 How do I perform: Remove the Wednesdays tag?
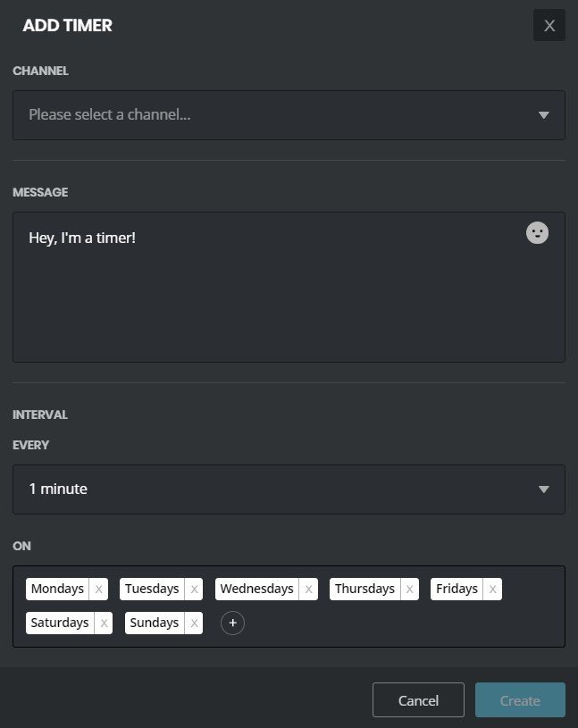click(x=309, y=590)
